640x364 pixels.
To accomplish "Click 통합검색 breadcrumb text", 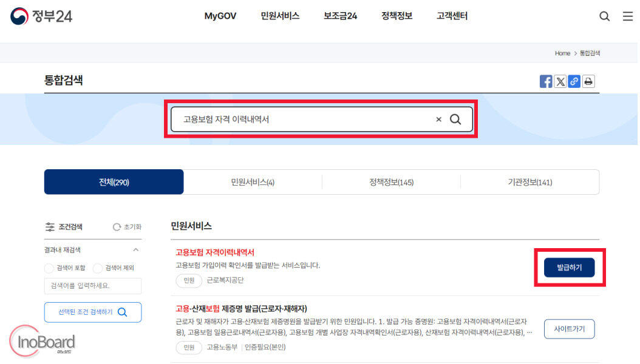I will tap(590, 53).
